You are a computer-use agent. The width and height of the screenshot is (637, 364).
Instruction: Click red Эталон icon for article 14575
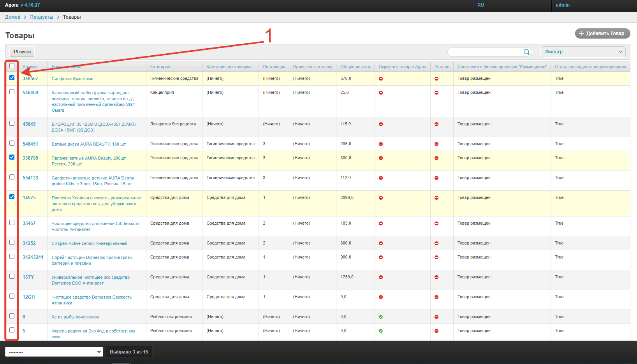point(436,198)
